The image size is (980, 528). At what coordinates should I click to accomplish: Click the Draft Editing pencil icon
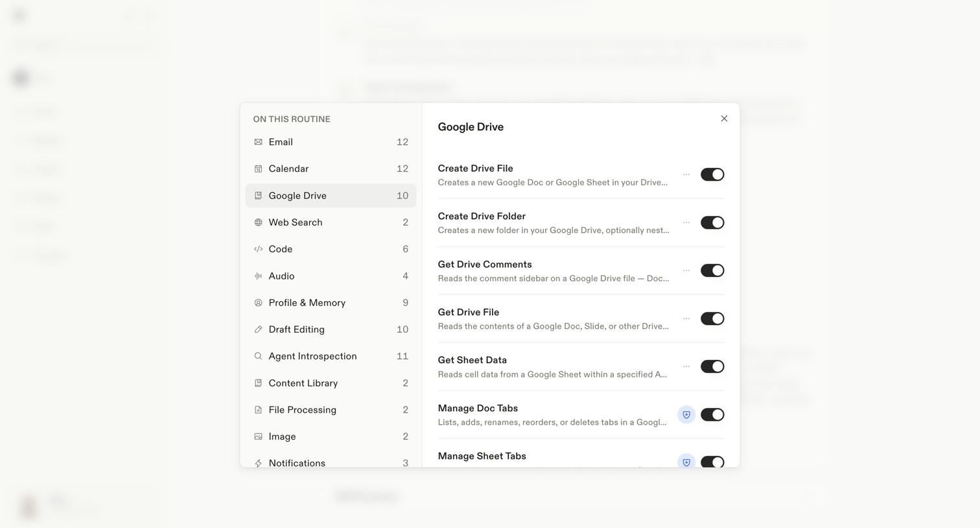pos(258,330)
